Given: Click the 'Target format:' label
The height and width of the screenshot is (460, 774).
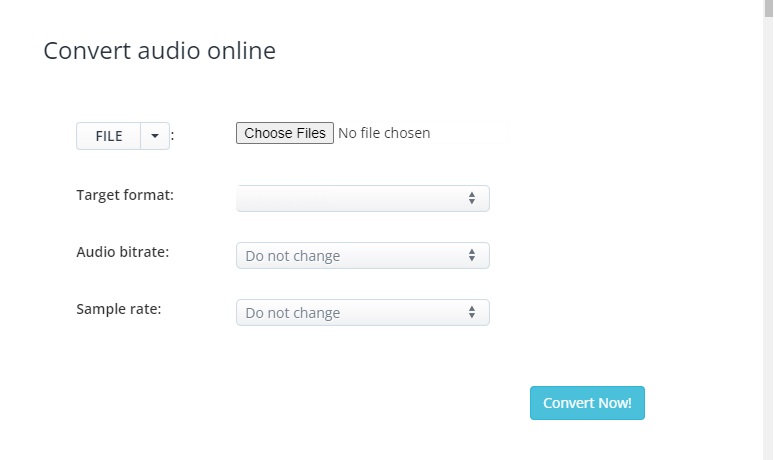Looking at the screenshot, I should coord(125,195).
